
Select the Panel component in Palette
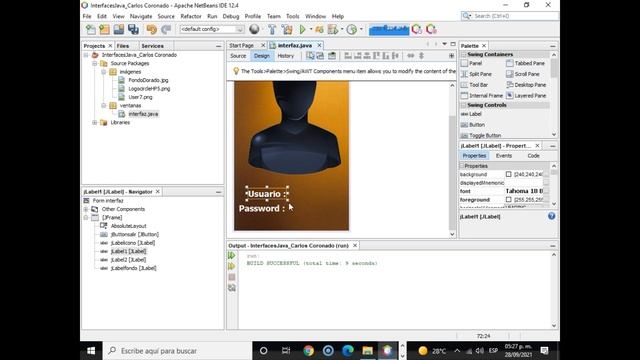tap(472, 63)
